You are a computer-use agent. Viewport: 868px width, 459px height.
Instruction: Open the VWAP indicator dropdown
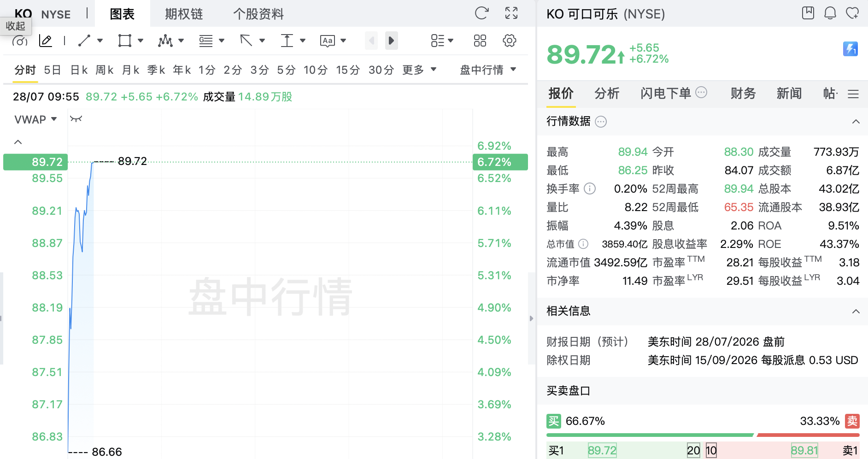point(36,119)
